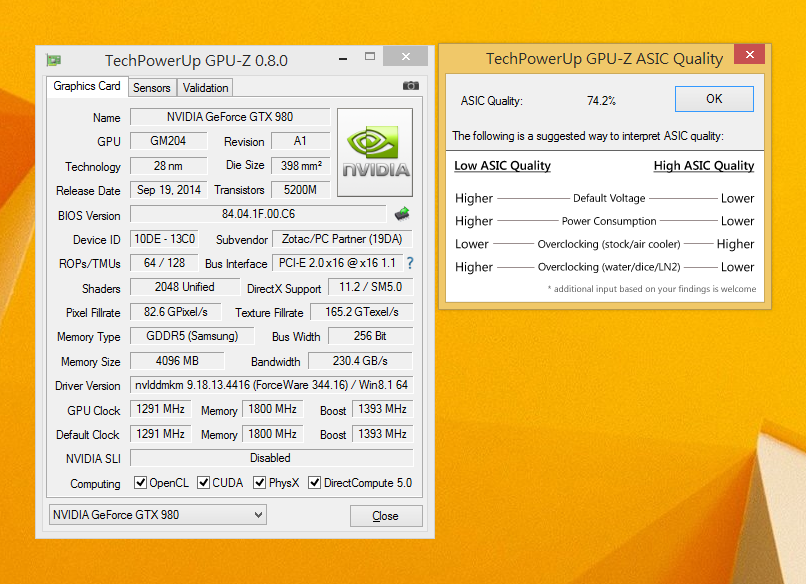Save BIOS using the chip arrow icon
Screen dimensions: 806x584
tap(402, 213)
